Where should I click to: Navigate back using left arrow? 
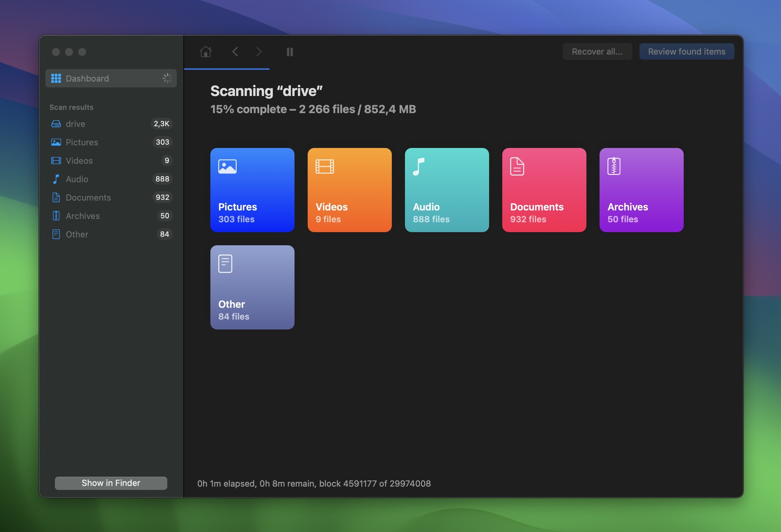[235, 51]
